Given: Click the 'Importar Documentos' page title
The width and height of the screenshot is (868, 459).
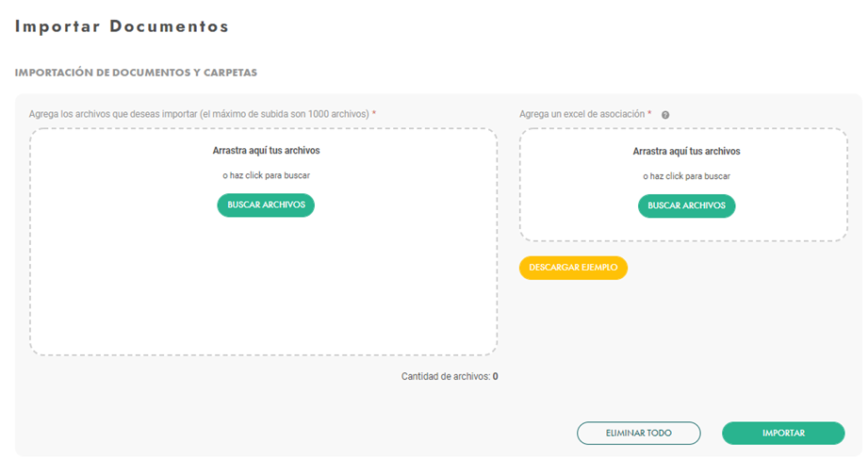Looking at the screenshot, I should click(x=122, y=26).
